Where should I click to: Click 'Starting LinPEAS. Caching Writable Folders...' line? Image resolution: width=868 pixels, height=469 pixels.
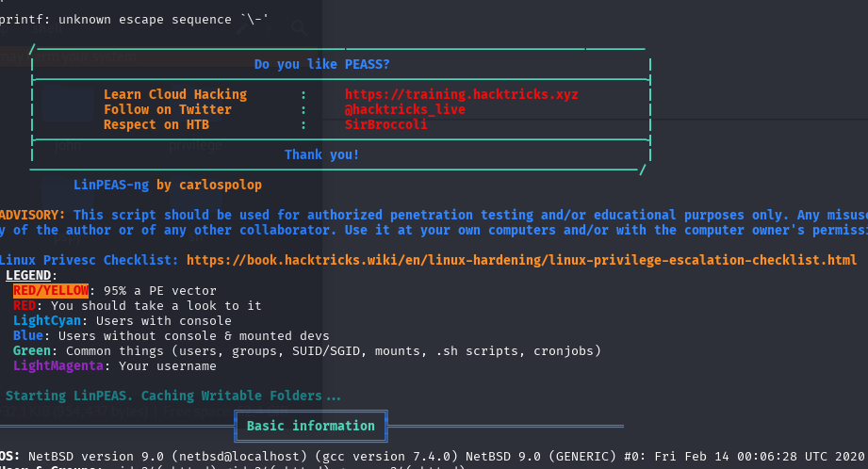(x=173, y=396)
